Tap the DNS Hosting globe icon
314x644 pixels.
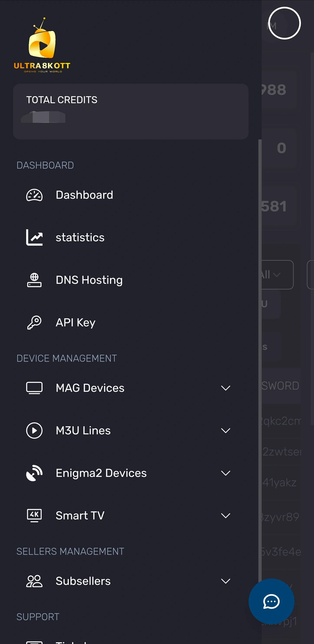pyautogui.click(x=34, y=280)
